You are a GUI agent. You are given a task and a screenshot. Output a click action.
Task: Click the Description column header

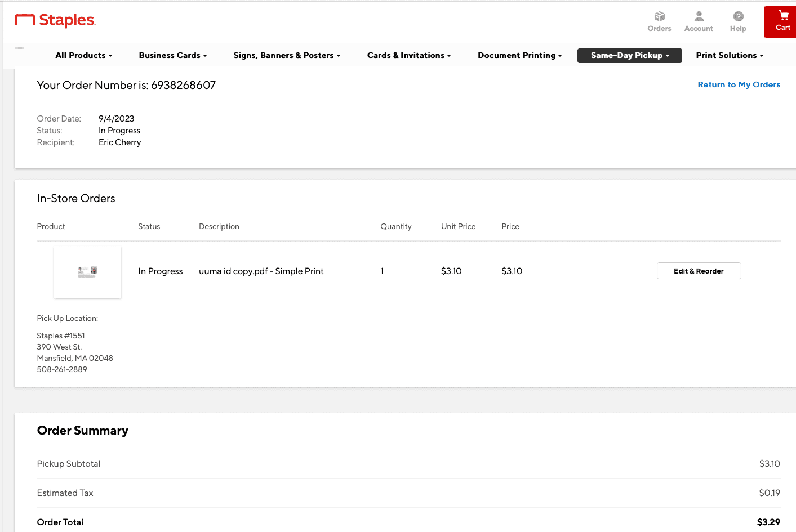219,226
